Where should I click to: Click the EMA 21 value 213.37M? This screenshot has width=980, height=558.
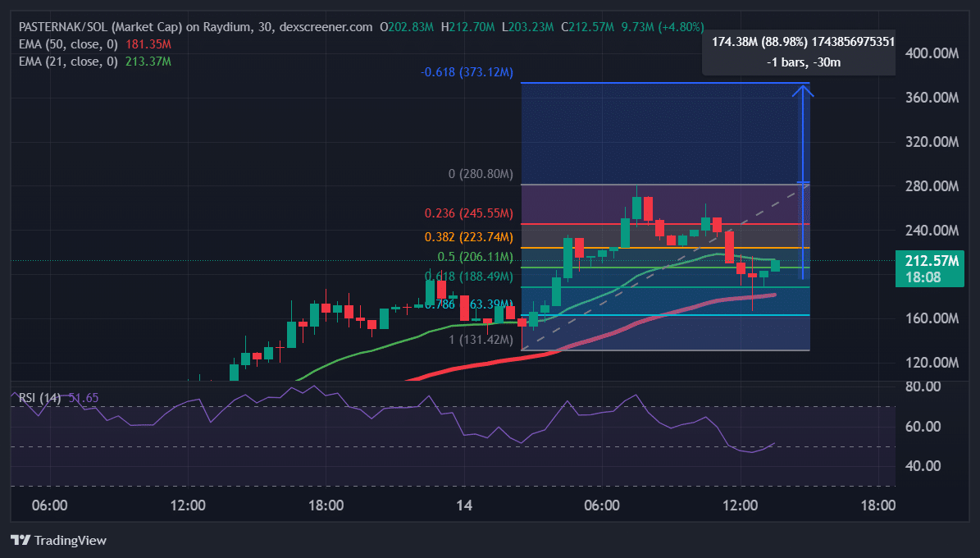[x=148, y=61]
